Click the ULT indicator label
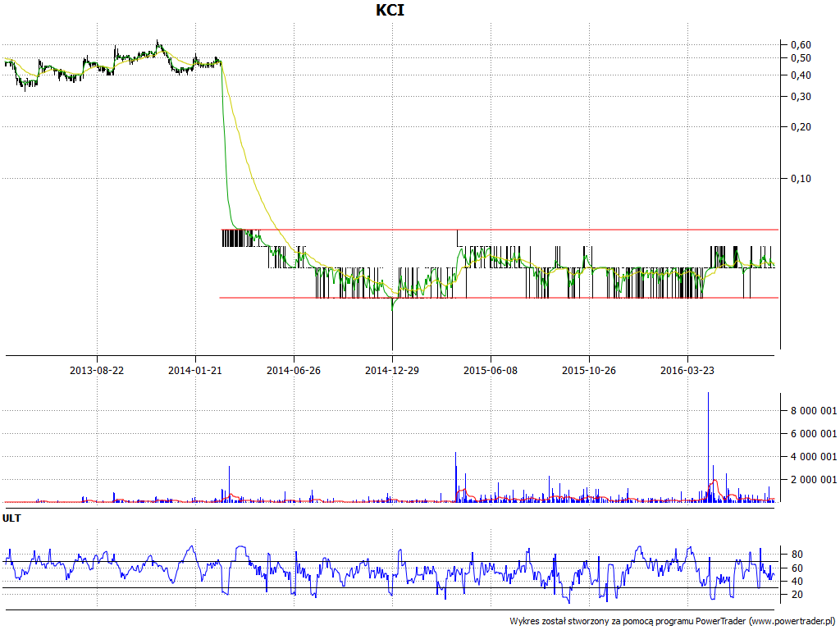 pos(11,518)
